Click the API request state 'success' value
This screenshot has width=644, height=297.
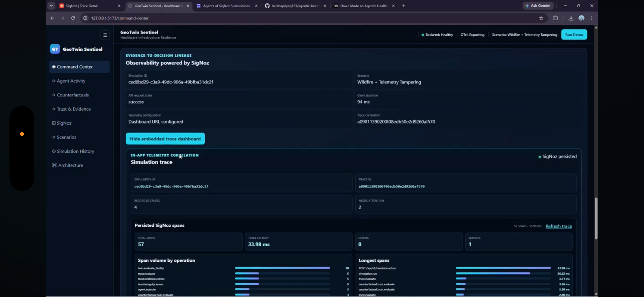click(136, 102)
